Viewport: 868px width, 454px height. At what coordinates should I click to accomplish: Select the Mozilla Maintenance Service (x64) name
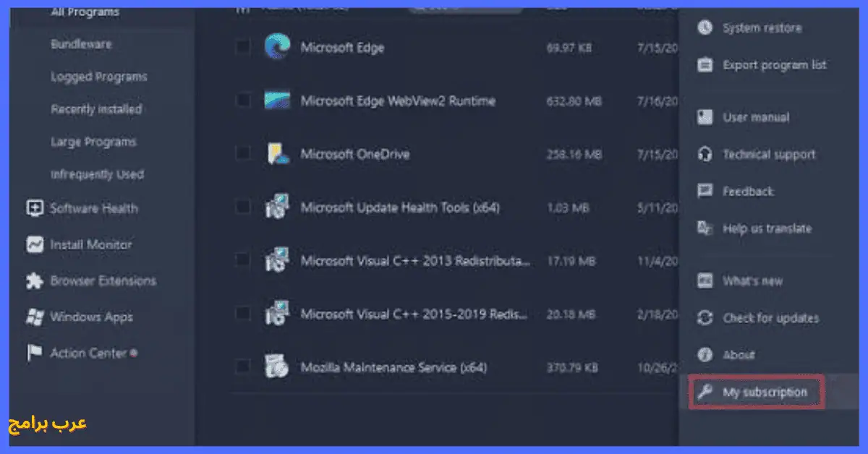(x=393, y=367)
